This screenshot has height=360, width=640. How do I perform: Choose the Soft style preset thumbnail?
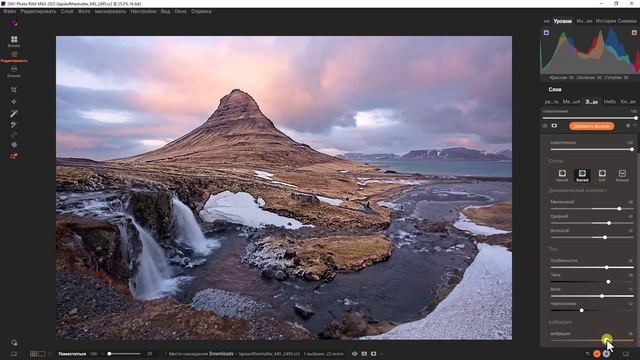click(x=602, y=175)
